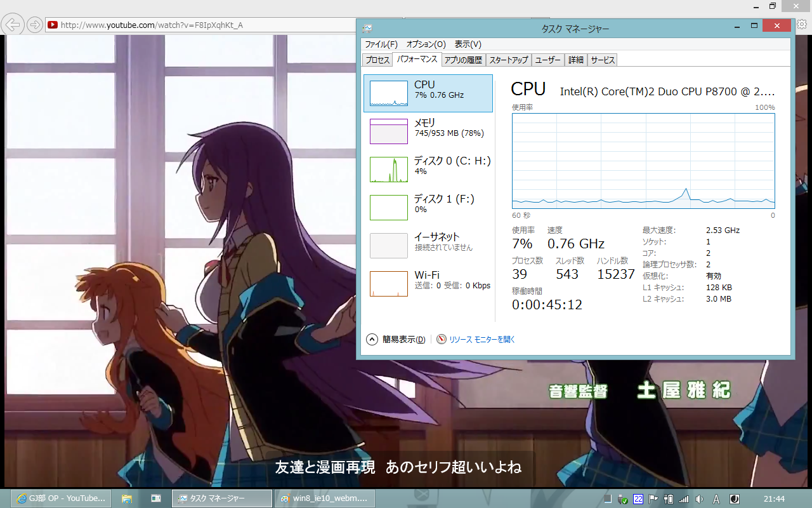Viewport: 812px width, 508px height.
Task: Click the L1 キャッシュ value 128 KB
Action: click(x=719, y=288)
